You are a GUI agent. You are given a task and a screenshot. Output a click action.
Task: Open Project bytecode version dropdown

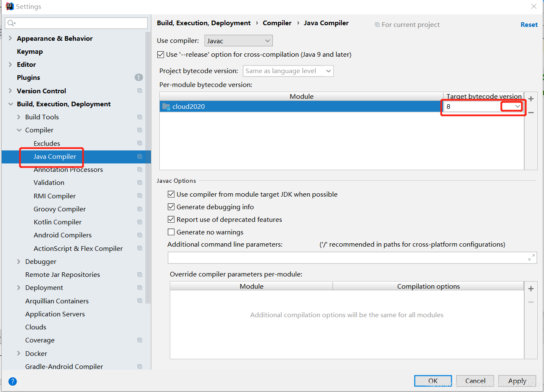pos(288,71)
